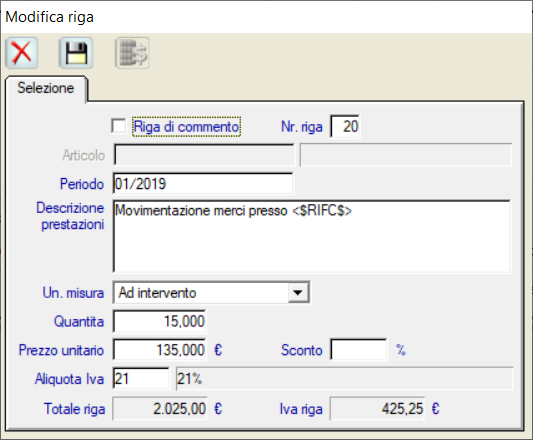533x440 pixels.
Task: Enable the Riga di commento checkbox
Action: [119, 126]
